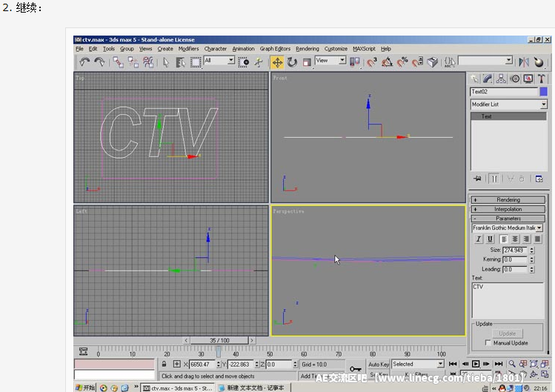Viewport: 555px width, 392px height.
Task: Click the Text02 object name field
Action: coord(504,92)
